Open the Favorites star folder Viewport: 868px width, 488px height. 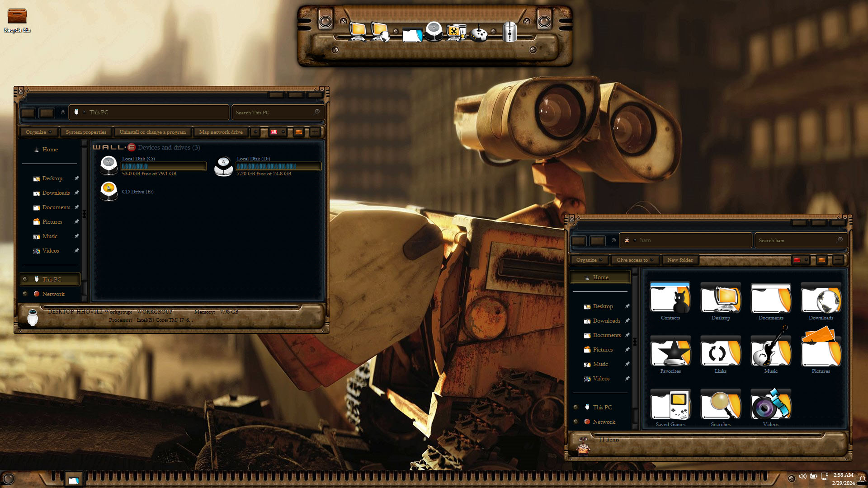(x=670, y=352)
